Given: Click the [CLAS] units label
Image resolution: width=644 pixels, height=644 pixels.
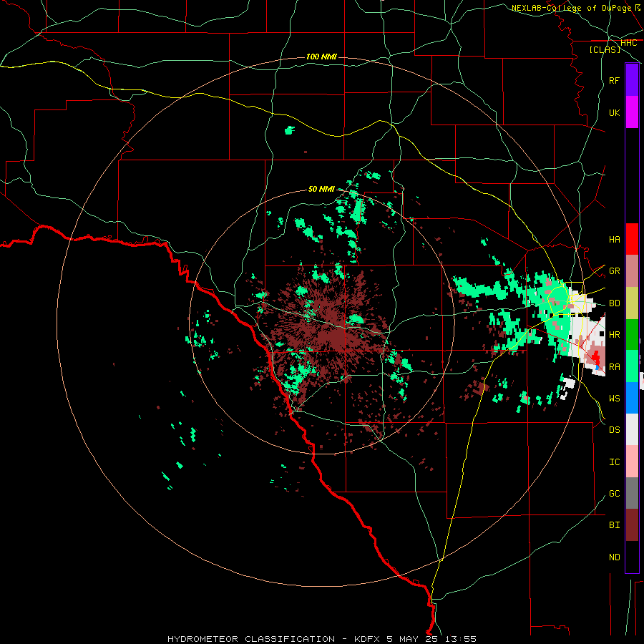Looking at the screenshot, I should pyautogui.click(x=605, y=49).
